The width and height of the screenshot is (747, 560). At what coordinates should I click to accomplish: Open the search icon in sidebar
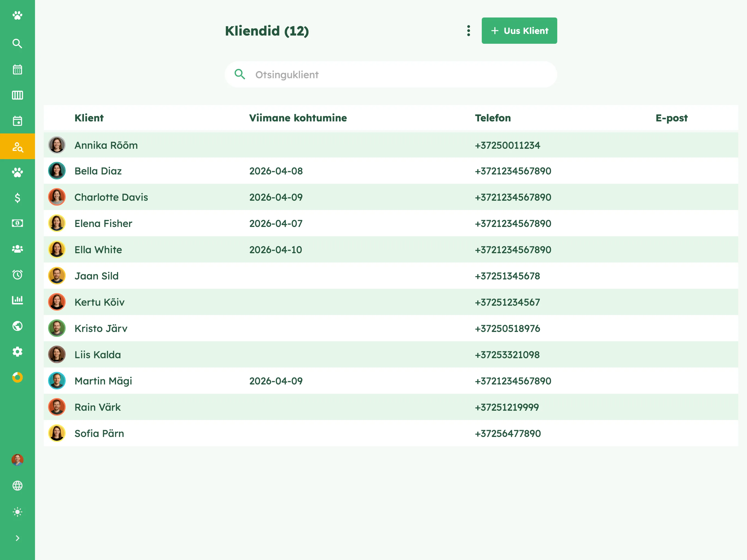pos(17,43)
